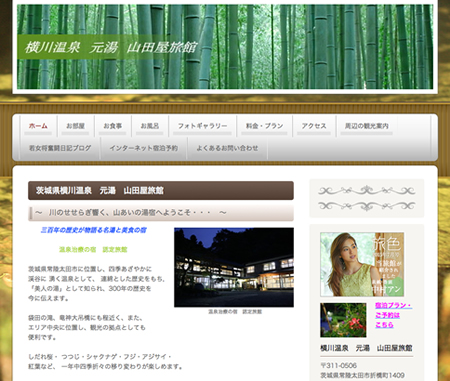
Task: Open the ホーム menu tab
Action: pos(38,126)
